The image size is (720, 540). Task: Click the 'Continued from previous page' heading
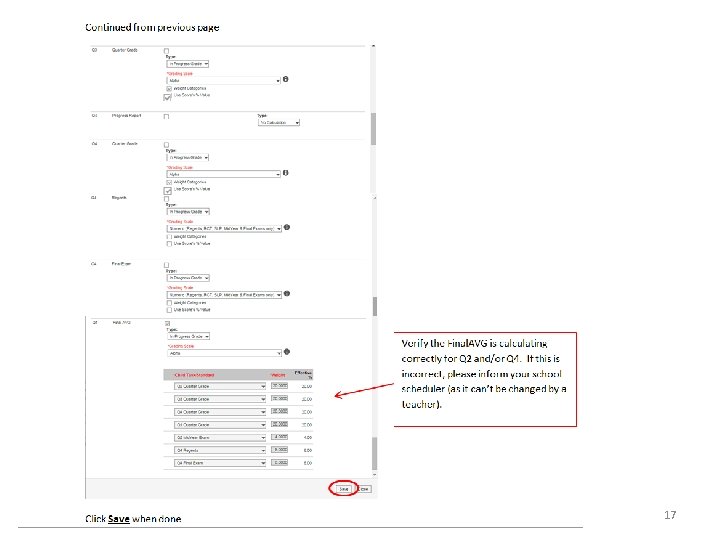click(x=152, y=28)
